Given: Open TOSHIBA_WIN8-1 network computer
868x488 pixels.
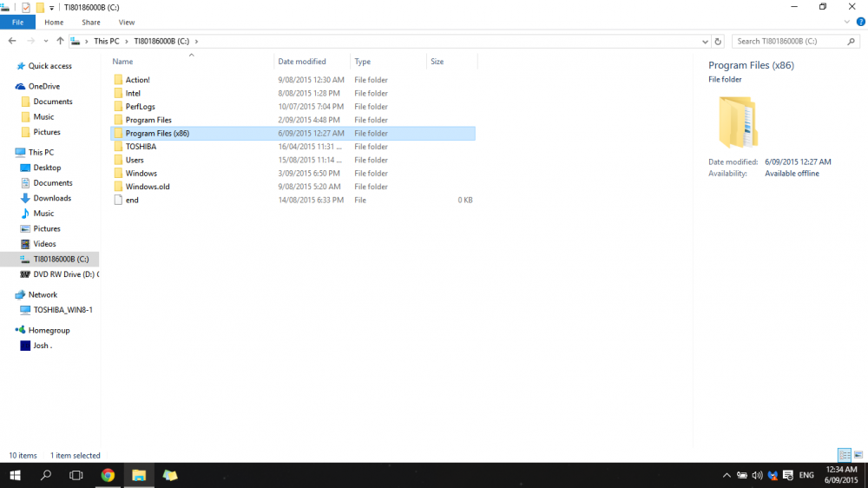Looking at the screenshot, I should point(62,310).
